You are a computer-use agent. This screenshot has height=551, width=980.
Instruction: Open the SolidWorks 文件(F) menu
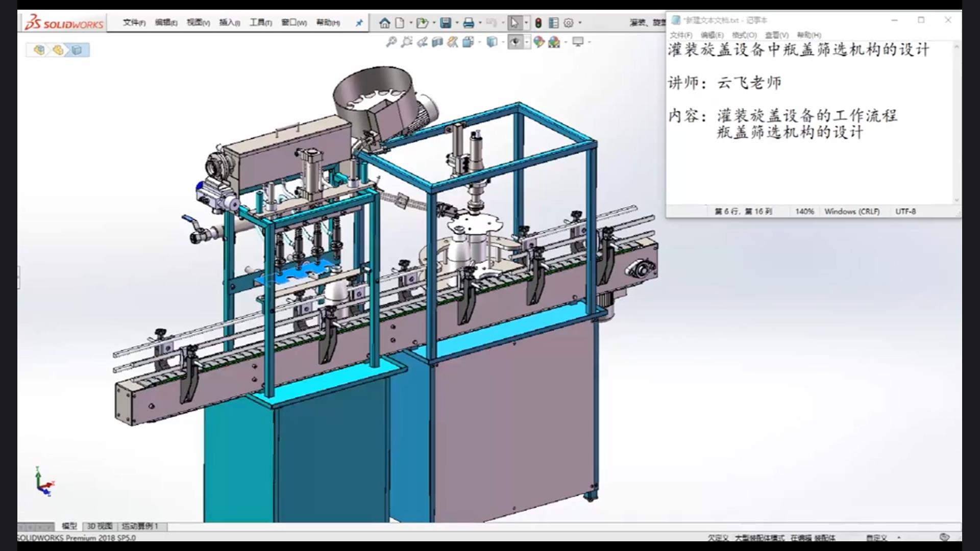(x=134, y=23)
